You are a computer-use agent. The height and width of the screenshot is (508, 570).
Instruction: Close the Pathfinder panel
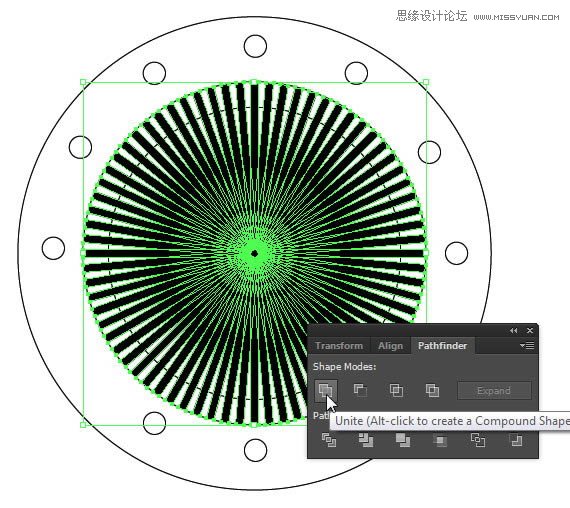(x=530, y=331)
